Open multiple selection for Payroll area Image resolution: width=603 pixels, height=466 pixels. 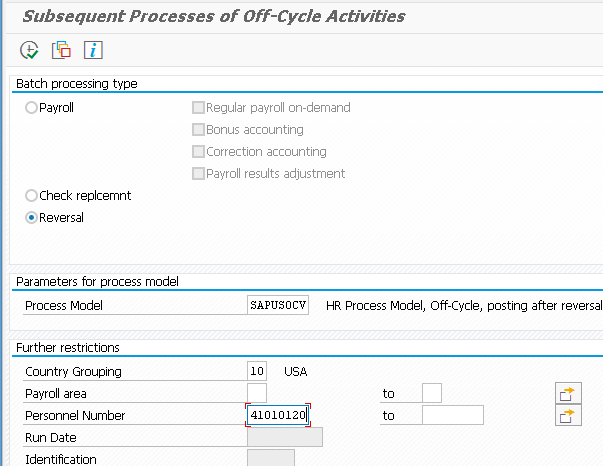coord(568,393)
